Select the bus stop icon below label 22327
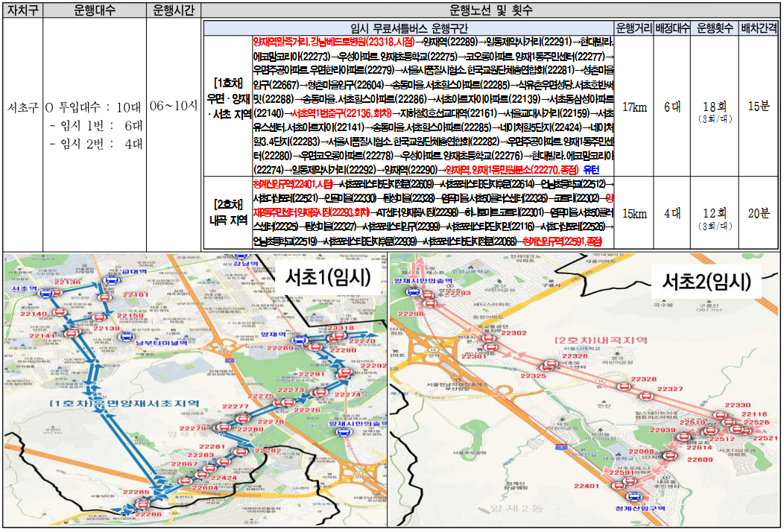 click(x=646, y=397)
